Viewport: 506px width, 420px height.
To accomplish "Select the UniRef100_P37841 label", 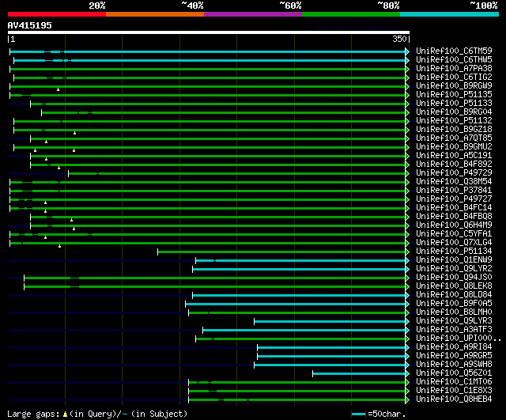I will pos(454,191).
